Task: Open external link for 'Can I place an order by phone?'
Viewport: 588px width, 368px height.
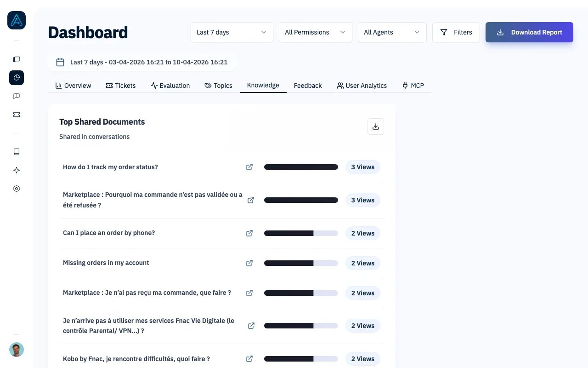Action: (249, 233)
